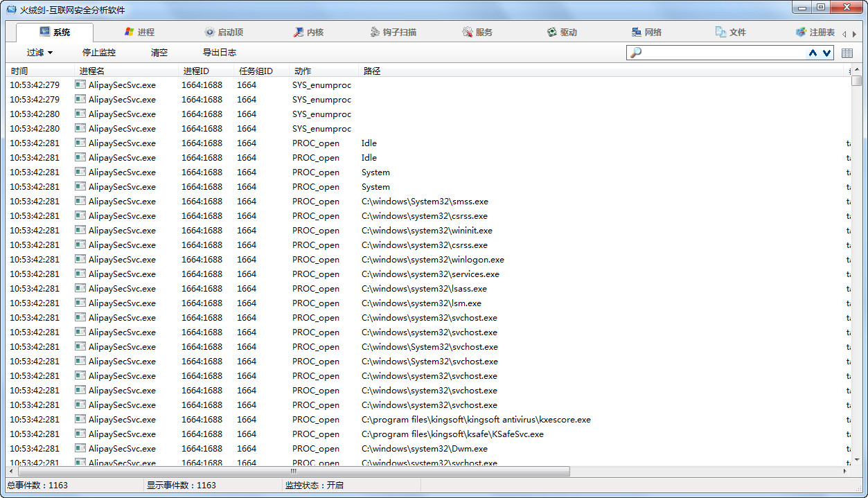Click the vertical scrollbar up arrow
The width and height of the screenshot is (868, 498).
coord(857,71)
